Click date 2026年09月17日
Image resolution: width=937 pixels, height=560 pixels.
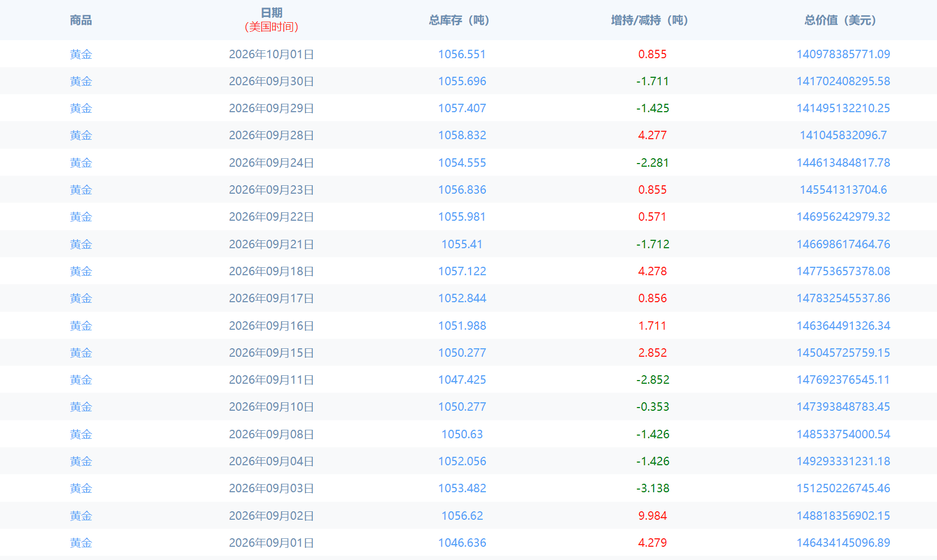tap(272, 298)
